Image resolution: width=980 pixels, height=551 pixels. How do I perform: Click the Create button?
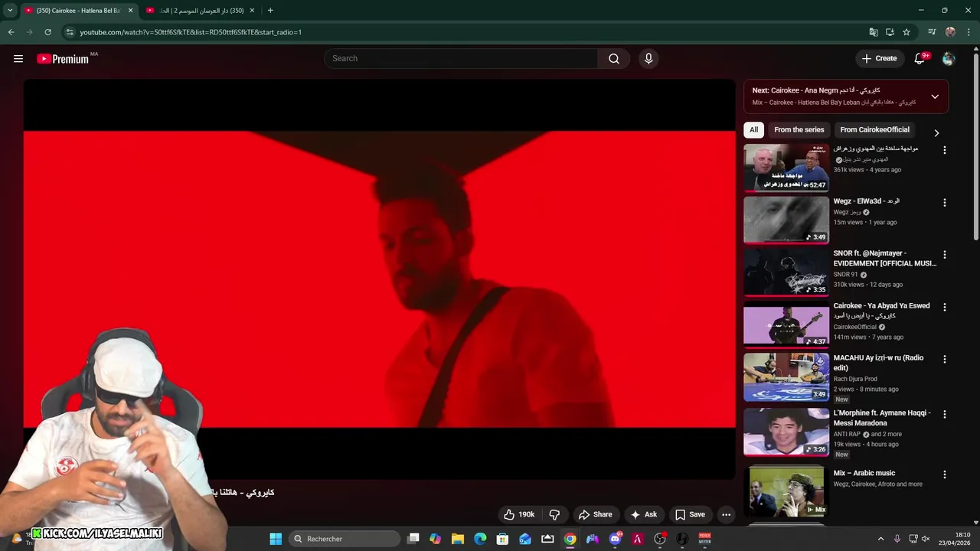[x=879, y=59]
